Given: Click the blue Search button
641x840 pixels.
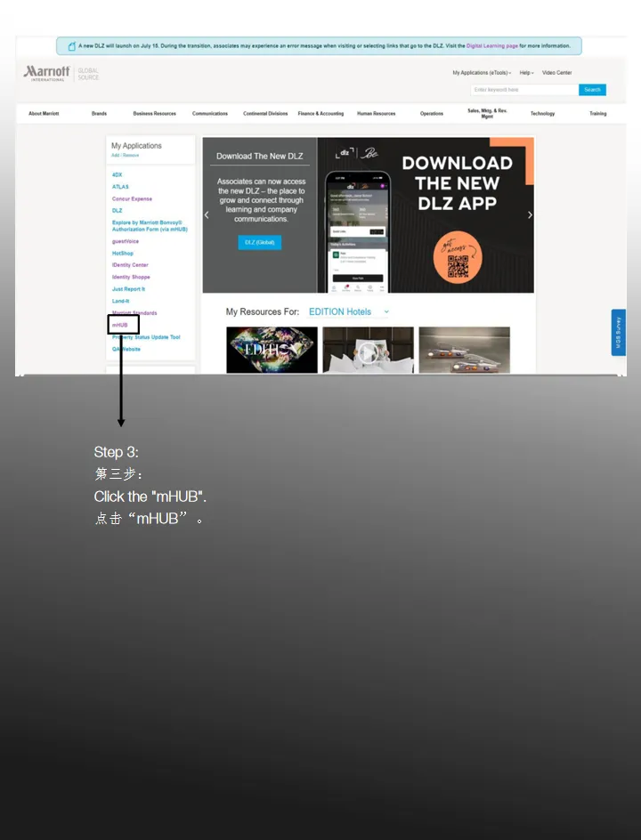Looking at the screenshot, I should [592, 90].
